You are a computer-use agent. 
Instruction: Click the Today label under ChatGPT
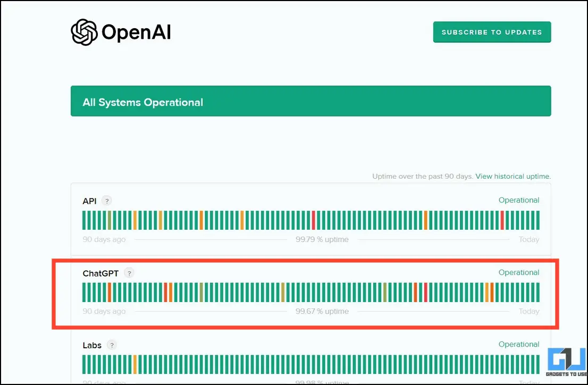tap(529, 311)
